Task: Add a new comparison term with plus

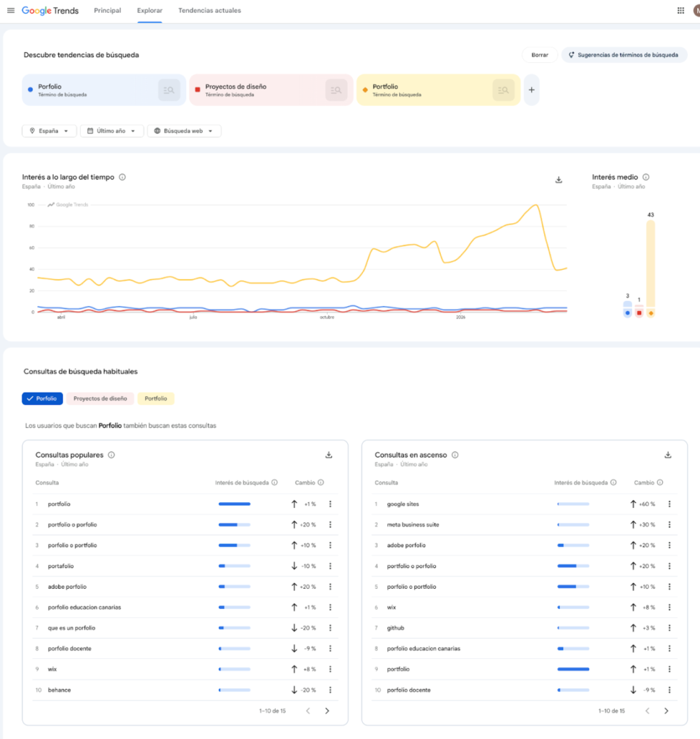Action: click(x=531, y=90)
